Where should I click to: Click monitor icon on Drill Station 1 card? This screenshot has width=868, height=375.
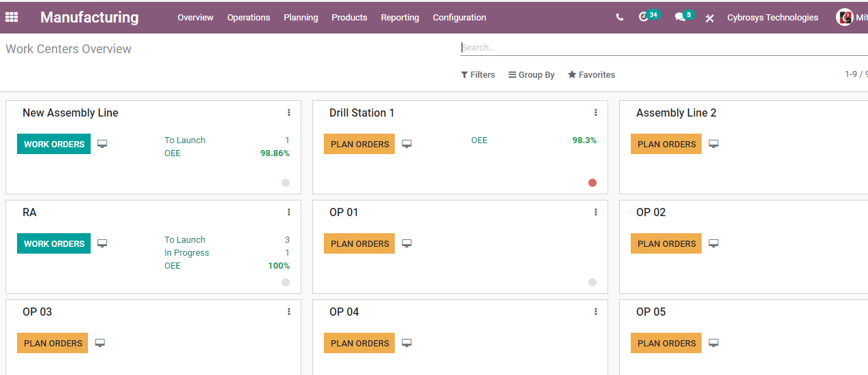pos(406,144)
